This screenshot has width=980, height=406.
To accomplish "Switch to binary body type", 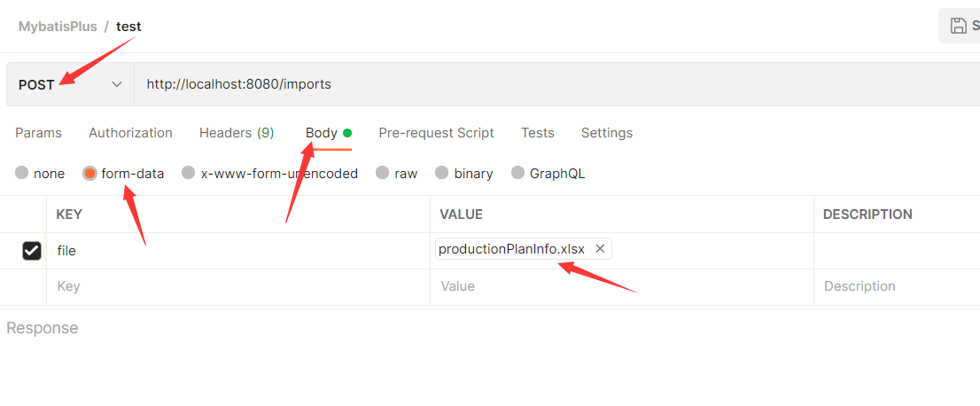I will tap(441, 174).
